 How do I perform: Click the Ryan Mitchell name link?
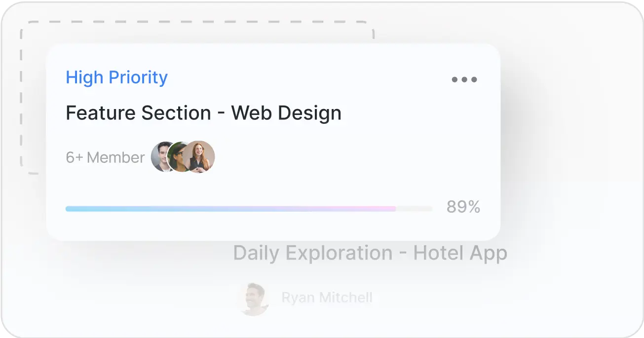click(327, 297)
